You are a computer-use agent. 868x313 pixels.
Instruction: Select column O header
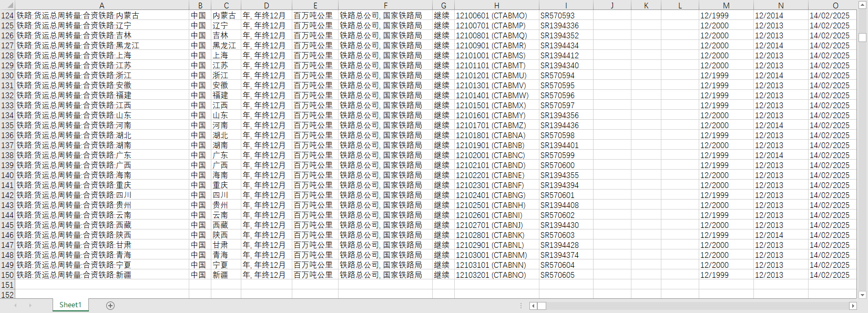(x=835, y=5)
